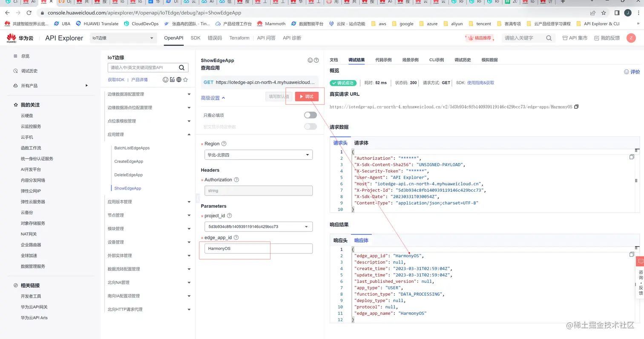The image size is (644, 339).
Task: Click the help icon beside Region label
Action: point(224,144)
